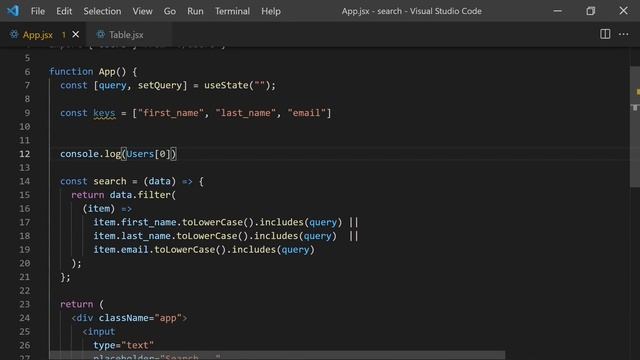Screen dimensions: 640x360
Task: Open the Edit menu
Action: click(64, 11)
